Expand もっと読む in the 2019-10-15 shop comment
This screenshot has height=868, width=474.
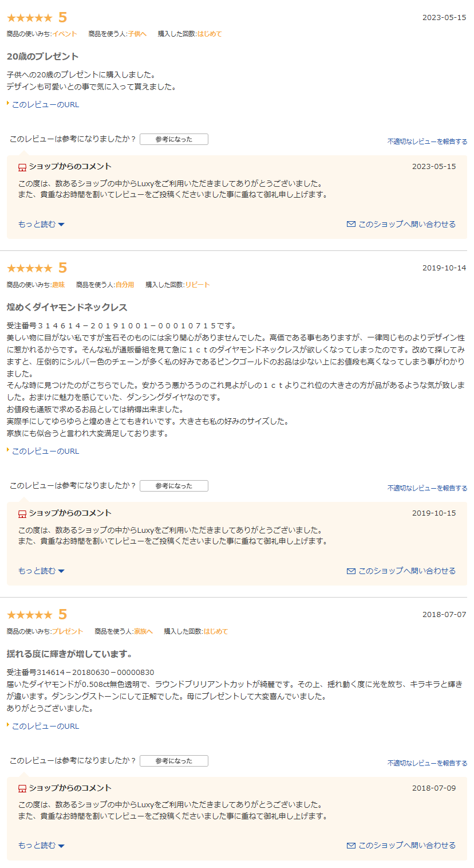click(41, 571)
